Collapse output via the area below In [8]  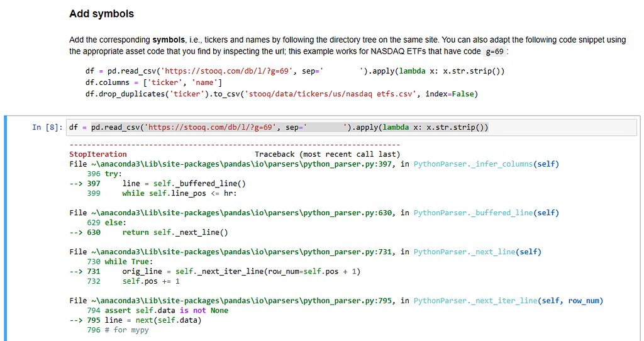click(38, 239)
